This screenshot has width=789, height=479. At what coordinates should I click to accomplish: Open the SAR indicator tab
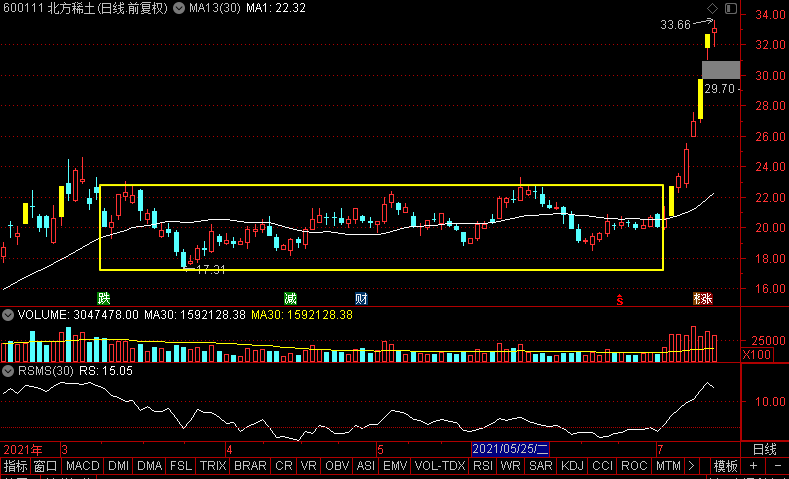coord(541,465)
